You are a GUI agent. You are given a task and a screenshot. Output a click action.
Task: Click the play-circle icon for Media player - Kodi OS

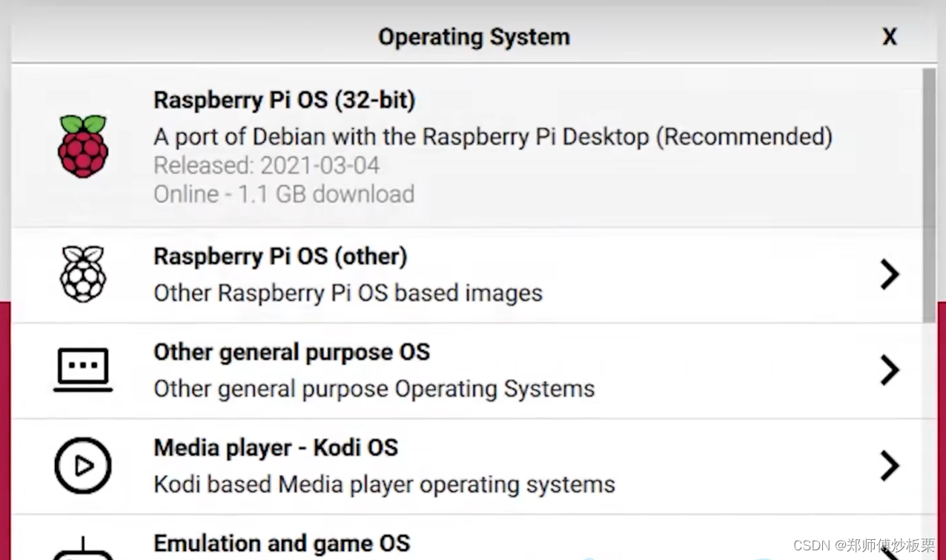click(83, 466)
